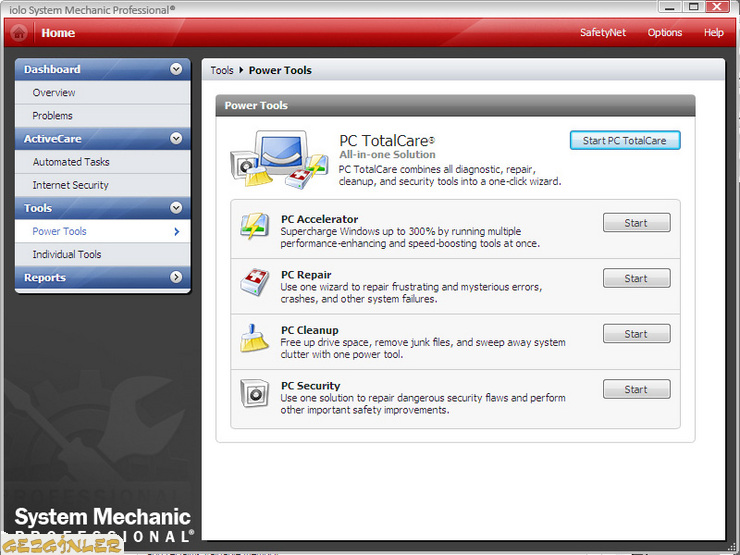Open the SafetyNet menu
The image size is (740, 555).
point(602,33)
